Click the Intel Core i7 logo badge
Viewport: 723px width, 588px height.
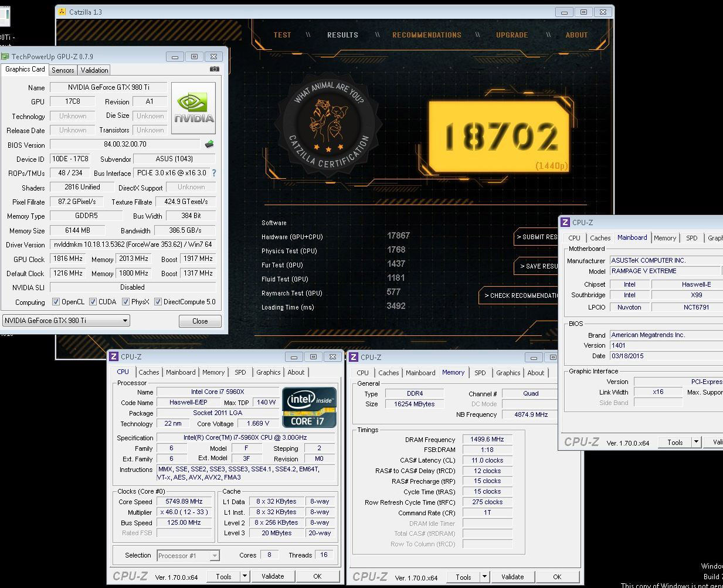[309, 406]
